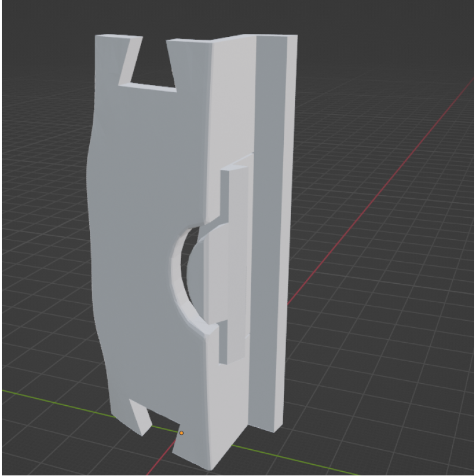Click the orange object origin dot
The image size is (476, 476).
click(x=181, y=433)
